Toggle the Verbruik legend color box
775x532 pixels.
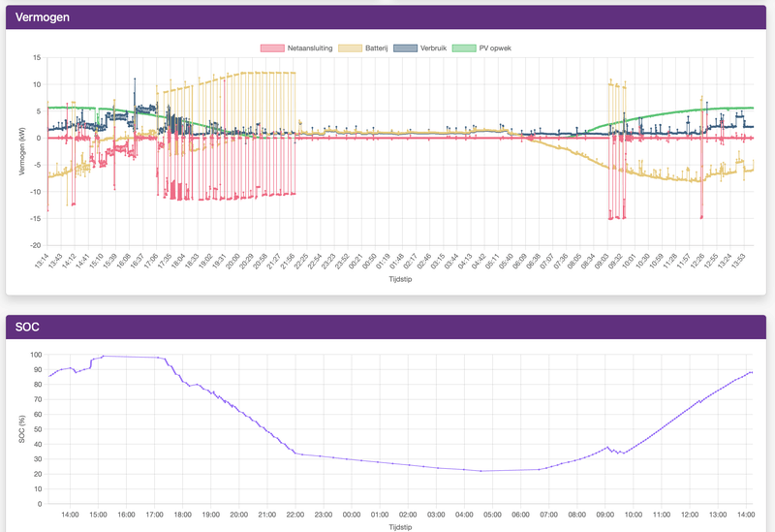tap(405, 48)
